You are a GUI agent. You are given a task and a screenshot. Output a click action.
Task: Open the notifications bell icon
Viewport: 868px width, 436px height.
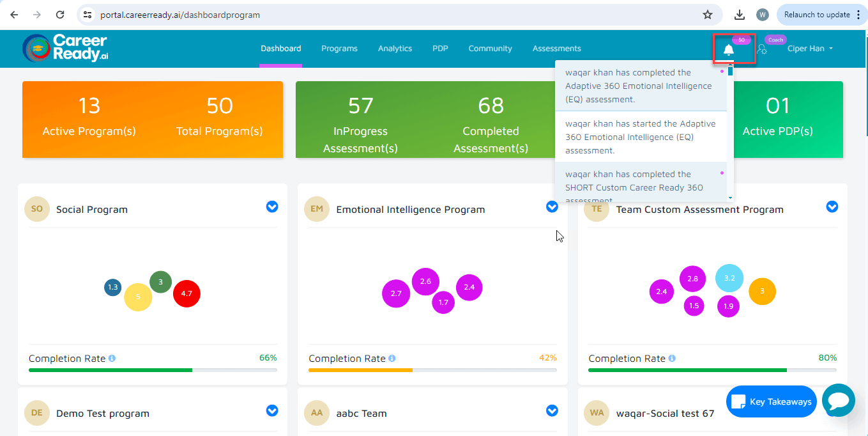(729, 49)
